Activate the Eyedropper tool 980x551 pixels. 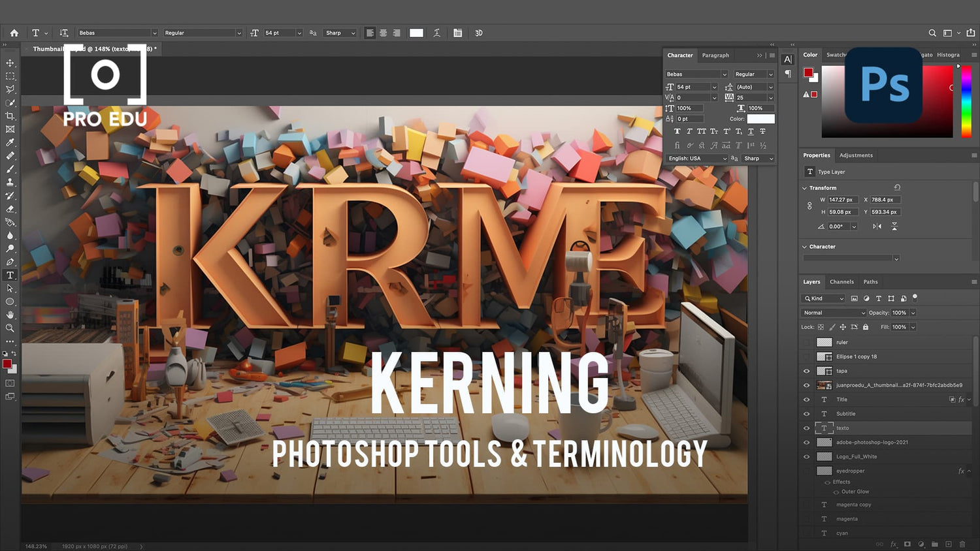pyautogui.click(x=10, y=142)
